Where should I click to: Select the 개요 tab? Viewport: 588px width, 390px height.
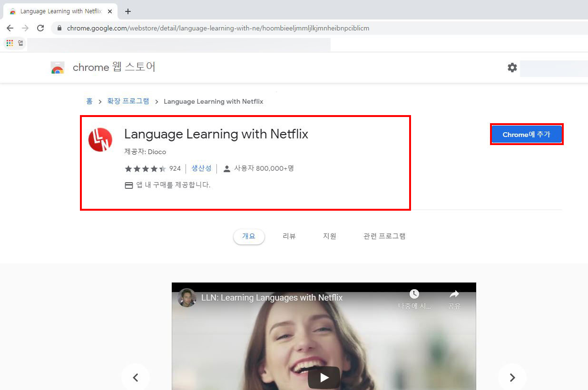(x=249, y=236)
